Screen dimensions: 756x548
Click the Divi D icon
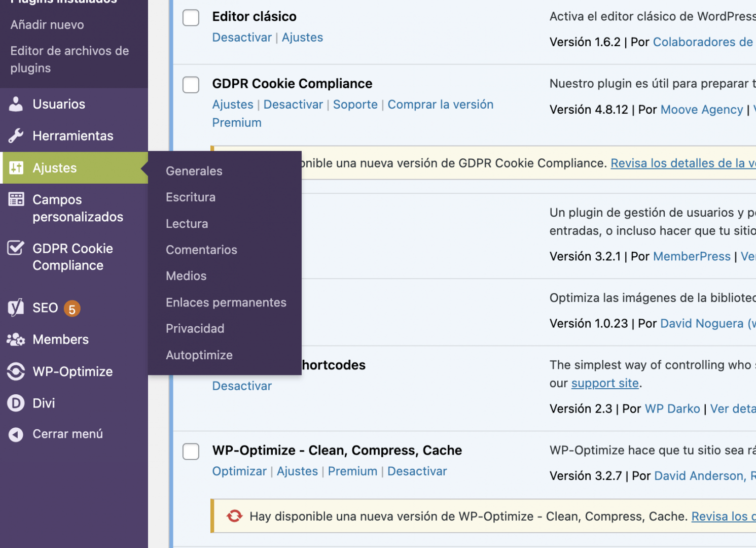click(x=16, y=403)
